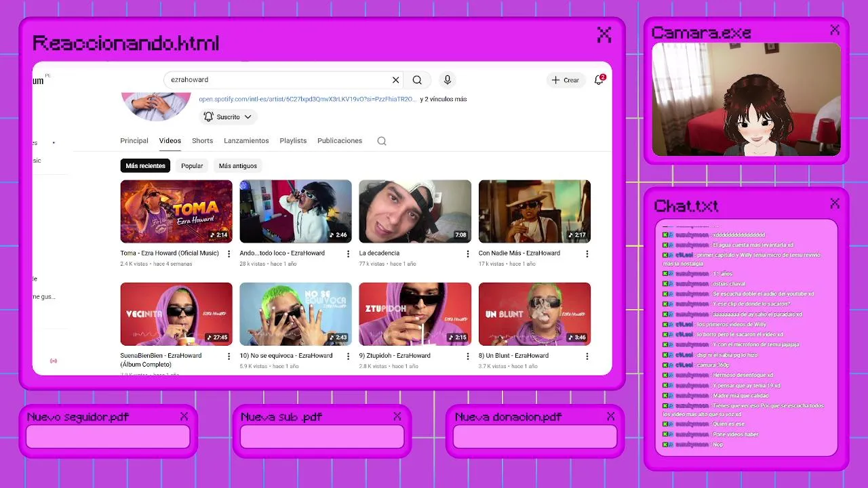Open options menu for No se equivoca video

click(348, 356)
